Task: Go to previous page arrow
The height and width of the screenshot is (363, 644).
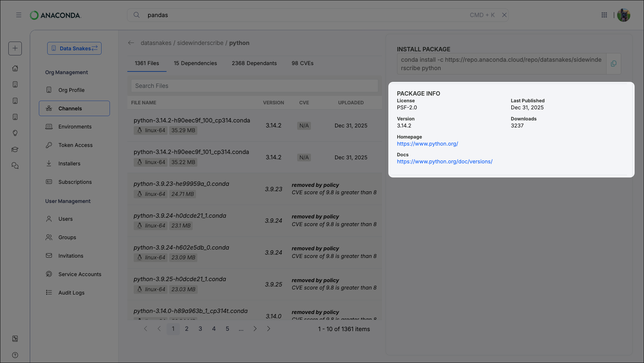Action: pyautogui.click(x=159, y=329)
